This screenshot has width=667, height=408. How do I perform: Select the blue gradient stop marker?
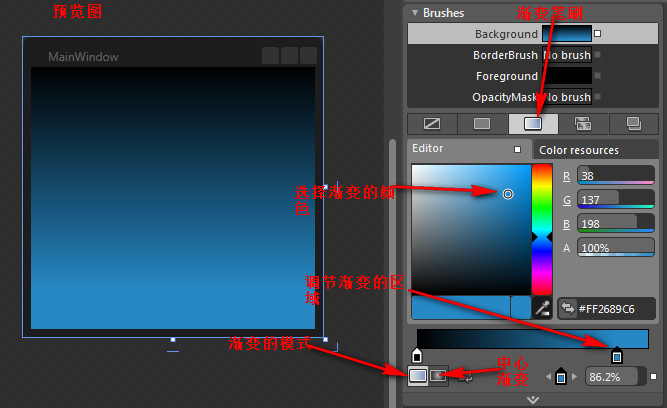click(617, 355)
